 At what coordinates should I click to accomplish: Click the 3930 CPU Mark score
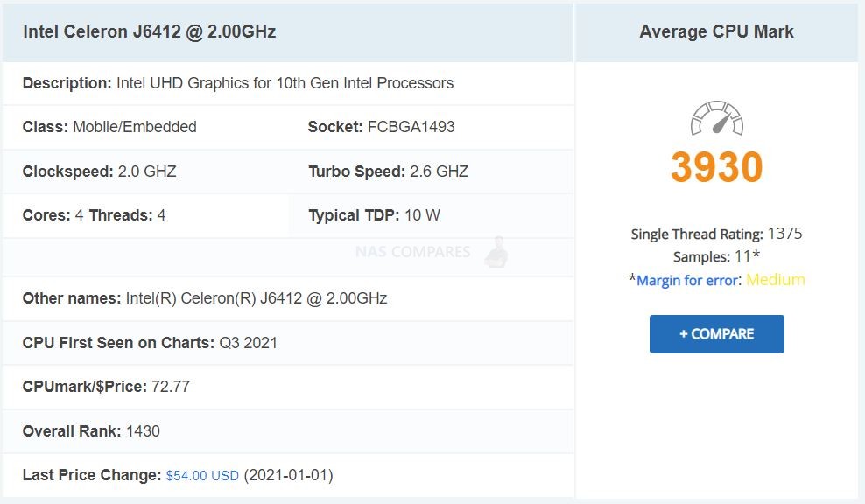717,166
